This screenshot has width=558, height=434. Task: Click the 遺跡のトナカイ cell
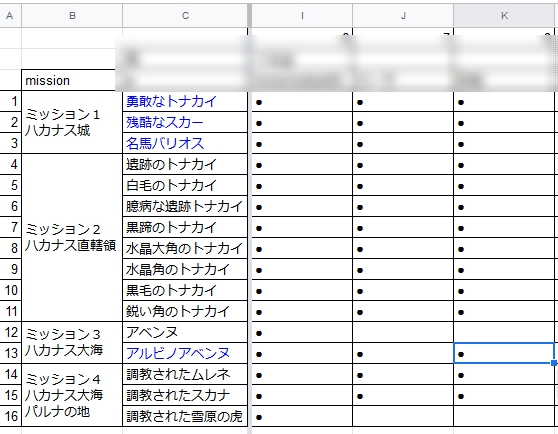185,164
